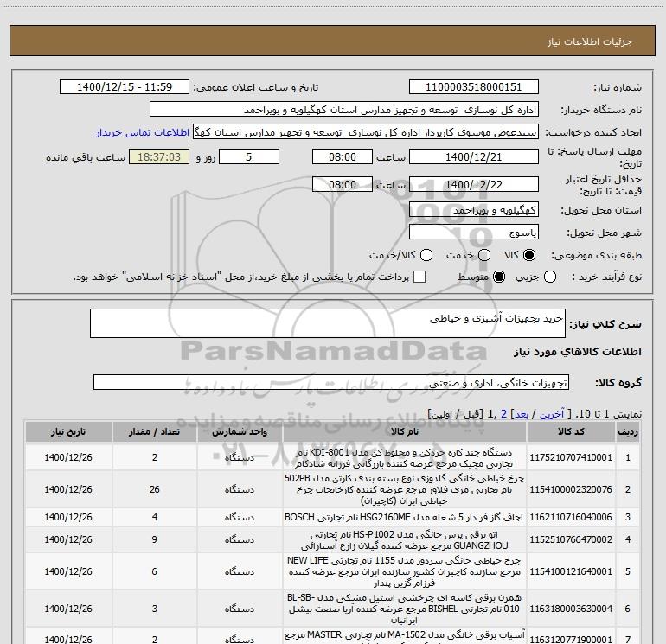Screen dimensions: 666x644
Task: Click the واحد شمارش column header
Action: pyautogui.click(x=240, y=432)
